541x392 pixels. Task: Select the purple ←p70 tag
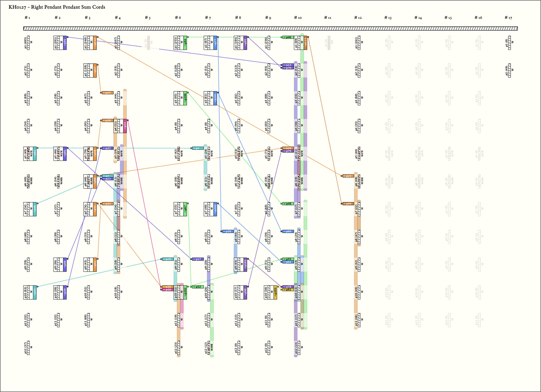point(288,68)
